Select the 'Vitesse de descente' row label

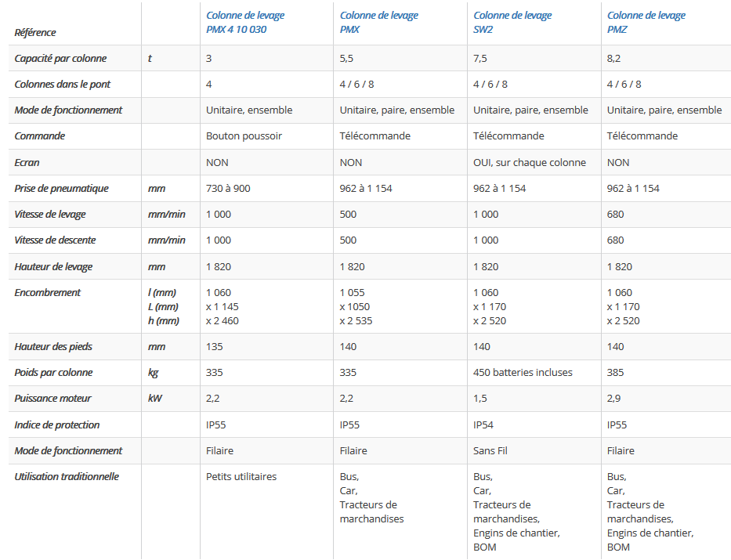[55, 240]
